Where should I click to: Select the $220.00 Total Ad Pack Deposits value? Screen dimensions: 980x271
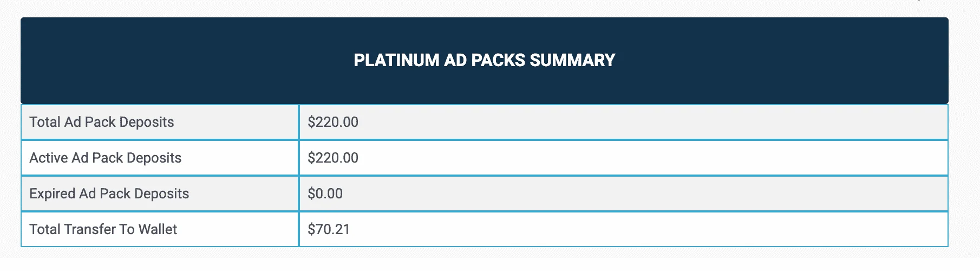pyautogui.click(x=333, y=122)
